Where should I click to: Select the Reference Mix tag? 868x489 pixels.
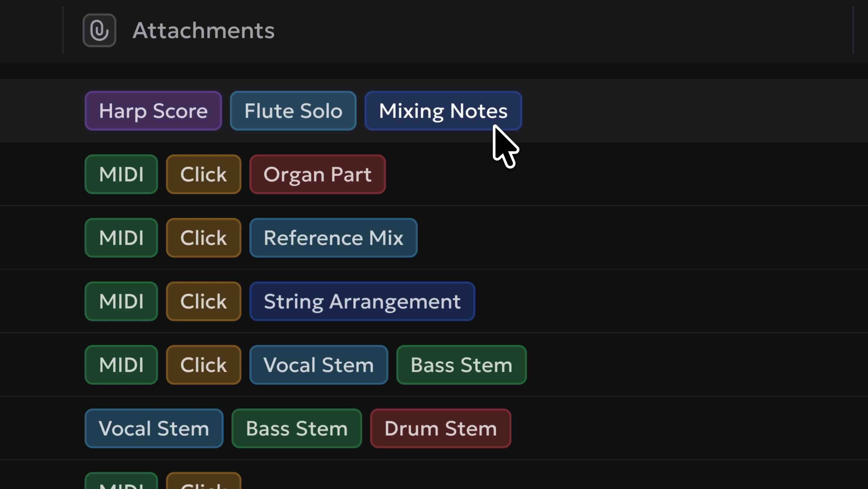click(x=333, y=238)
